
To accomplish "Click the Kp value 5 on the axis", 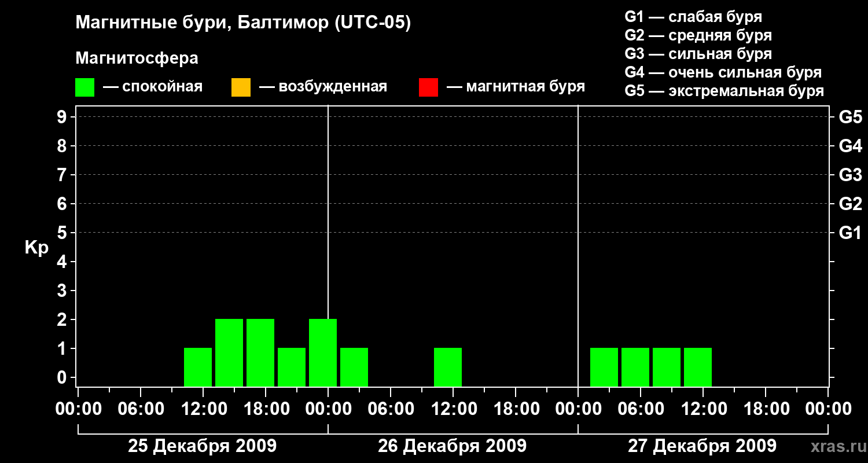I will pos(63,233).
